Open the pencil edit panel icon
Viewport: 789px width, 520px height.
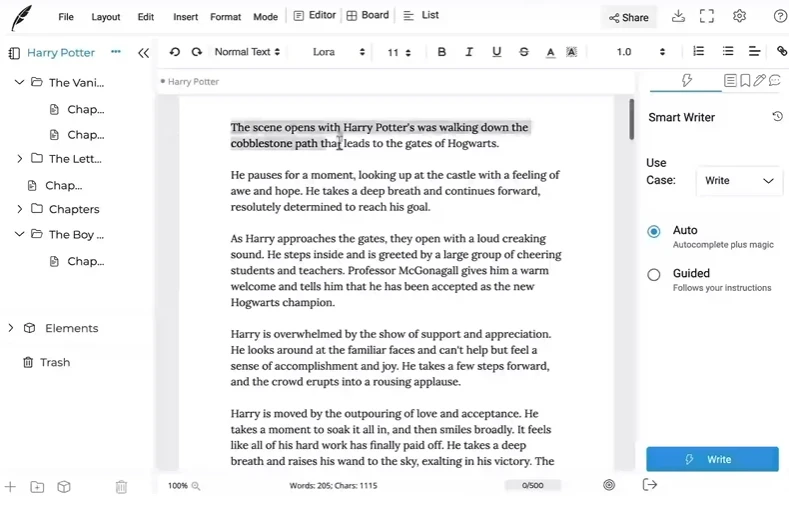759,81
